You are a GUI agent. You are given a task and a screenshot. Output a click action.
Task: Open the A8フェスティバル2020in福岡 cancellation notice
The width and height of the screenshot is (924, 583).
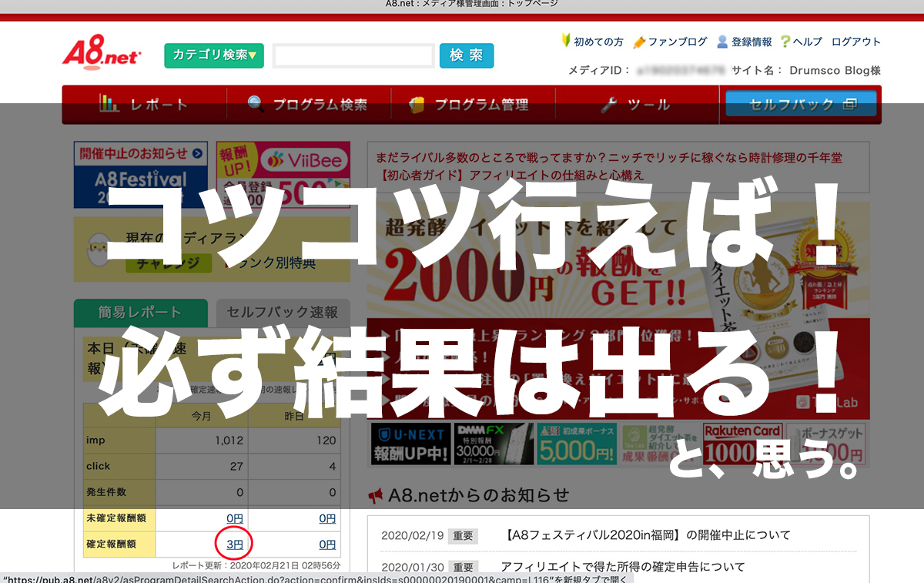tap(648, 535)
